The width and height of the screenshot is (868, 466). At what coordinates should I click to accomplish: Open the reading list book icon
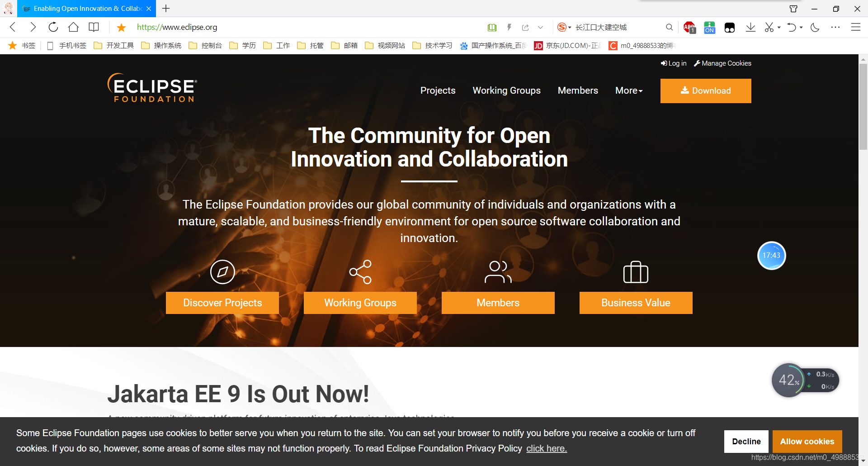(94, 27)
